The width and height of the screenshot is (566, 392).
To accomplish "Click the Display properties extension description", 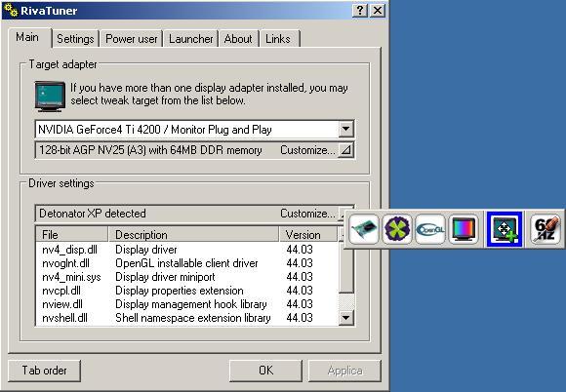I will [179, 291].
